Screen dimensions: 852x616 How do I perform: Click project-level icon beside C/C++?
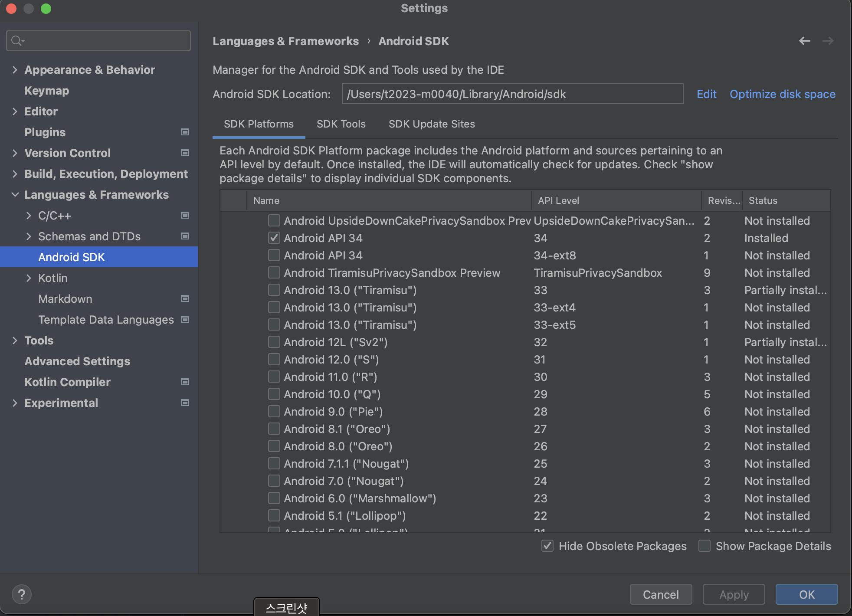click(x=185, y=215)
